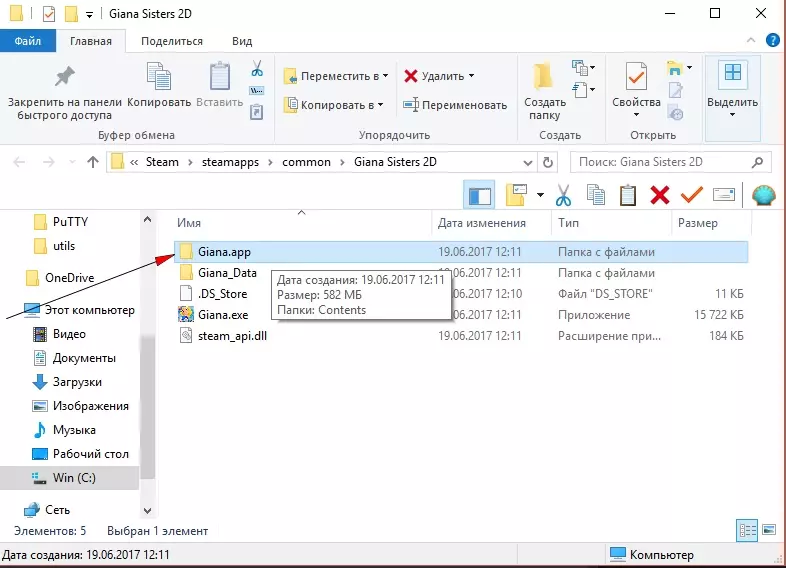Sort by Дата изменения column header
Viewport: 786px width, 568px height.
[481, 223]
